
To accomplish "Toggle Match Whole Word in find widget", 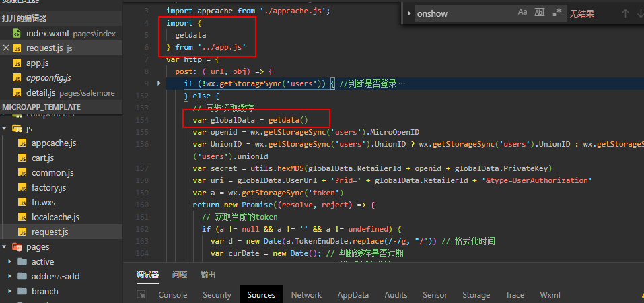I will pos(540,13).
